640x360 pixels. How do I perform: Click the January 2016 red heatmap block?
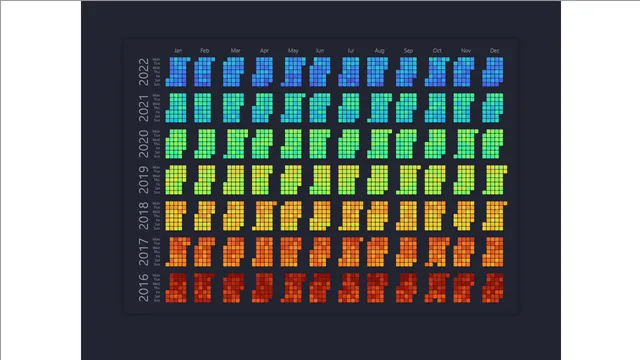tap(176, 288)
